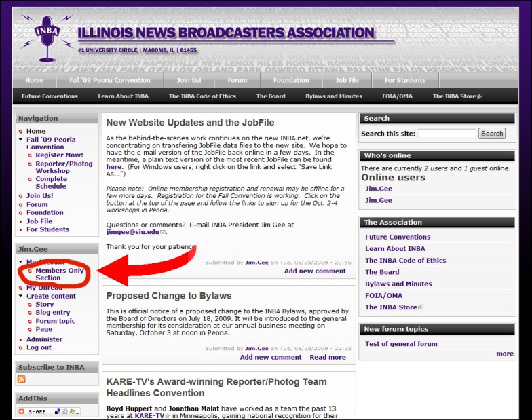Image resolution: width=532 pixels, height=420 pixels.
Task: Open Bylaws and Minutes in the secondary menu
Action: click(x=333, y=96)
